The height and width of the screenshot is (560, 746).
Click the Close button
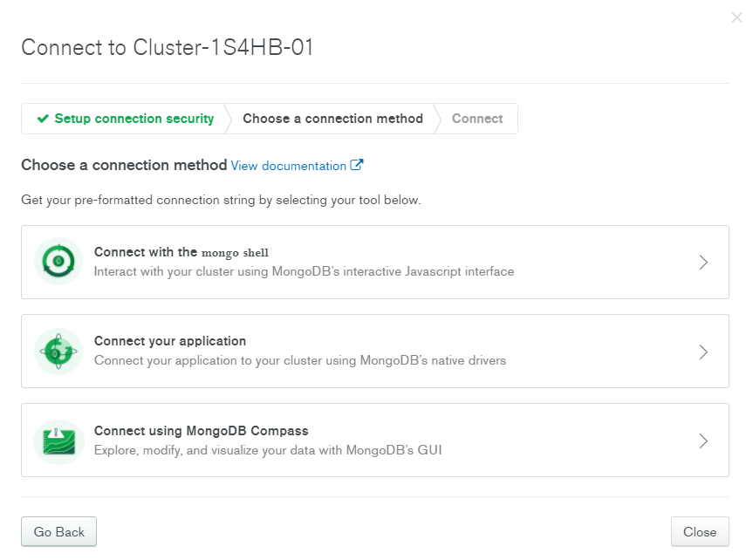click(700, 531)
